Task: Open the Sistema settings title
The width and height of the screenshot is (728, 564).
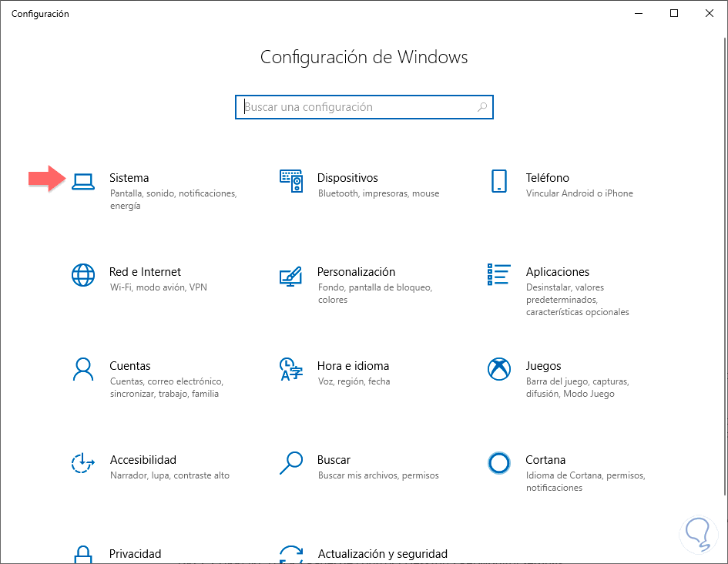Action: pos(129,178)
